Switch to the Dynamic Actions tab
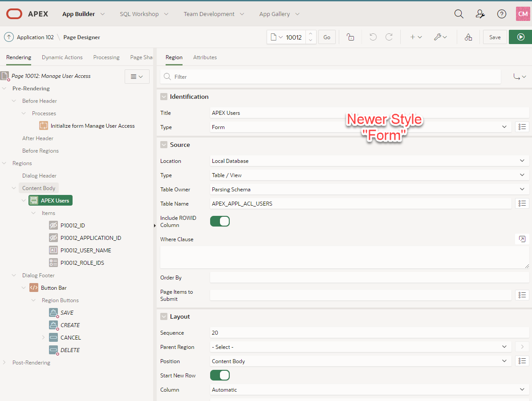 pyautogui.click(x=62, y=57)
